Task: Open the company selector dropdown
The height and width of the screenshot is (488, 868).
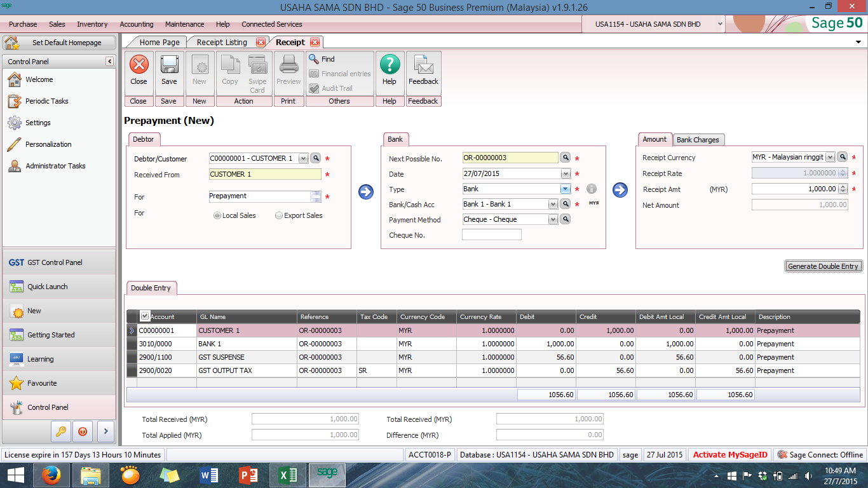Action: [720, 24]
